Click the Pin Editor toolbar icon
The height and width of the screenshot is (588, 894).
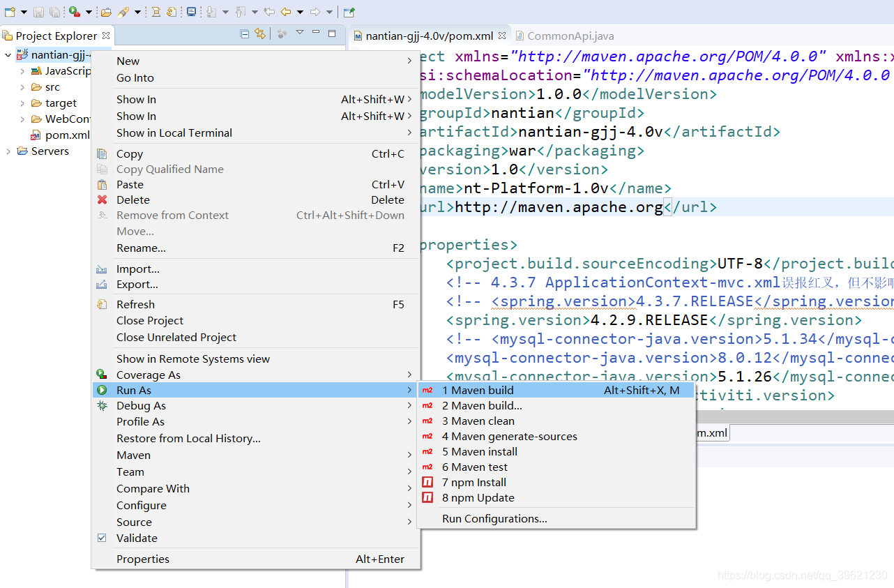349,12
